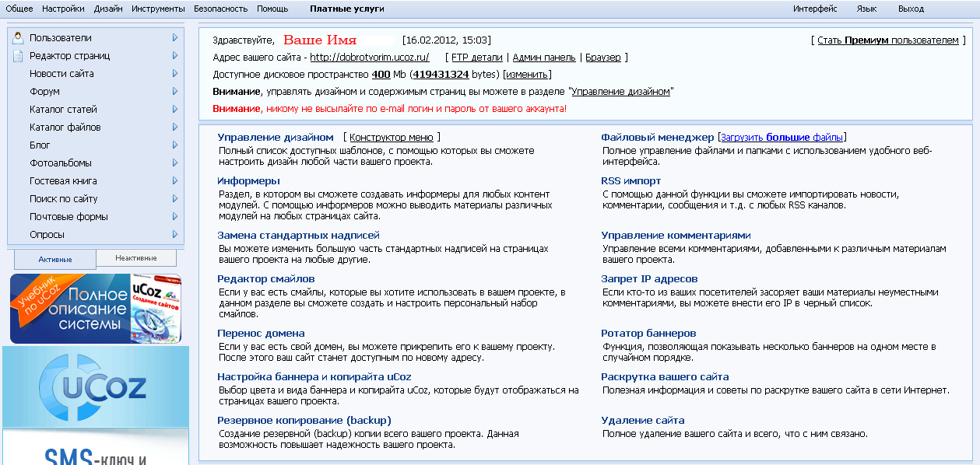Expand the Пользователи submenu arrow

pyautogui.click(x=175, y=37)
